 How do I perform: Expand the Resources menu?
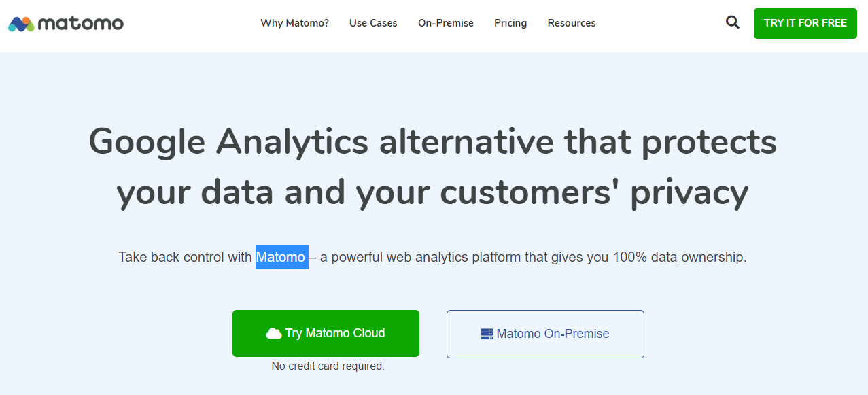point(572,23)
